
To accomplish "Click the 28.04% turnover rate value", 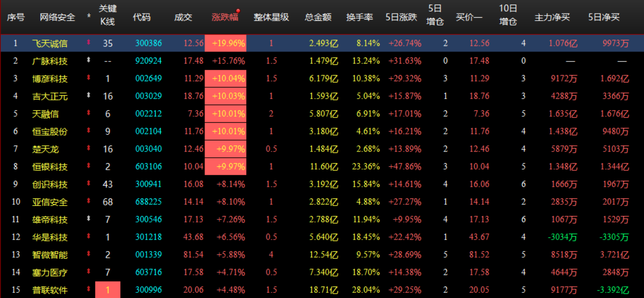I will (x=366, y=290).
